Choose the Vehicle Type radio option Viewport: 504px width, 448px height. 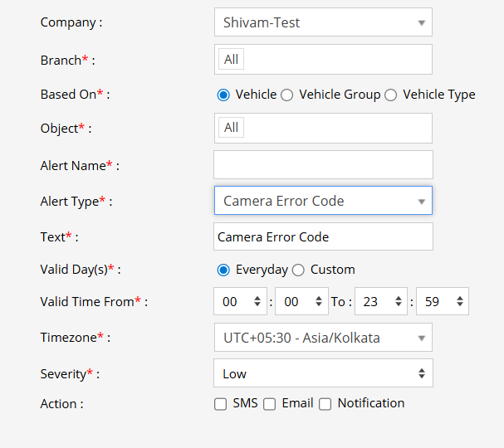click(391, 95)
